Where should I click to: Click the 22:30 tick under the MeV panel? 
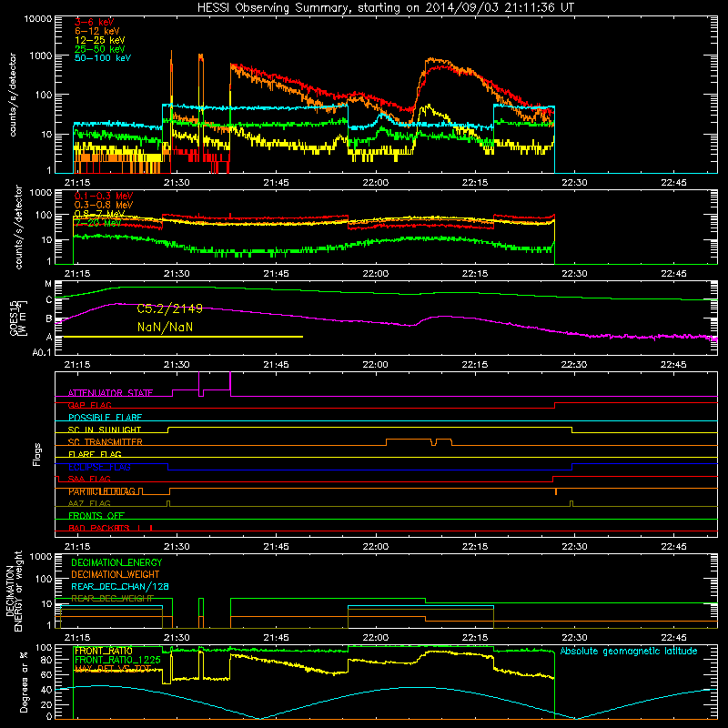pos(574,274)
